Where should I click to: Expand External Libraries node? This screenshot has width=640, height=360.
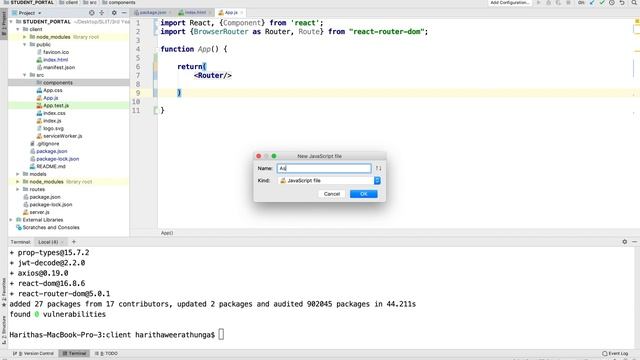[11, 220]
